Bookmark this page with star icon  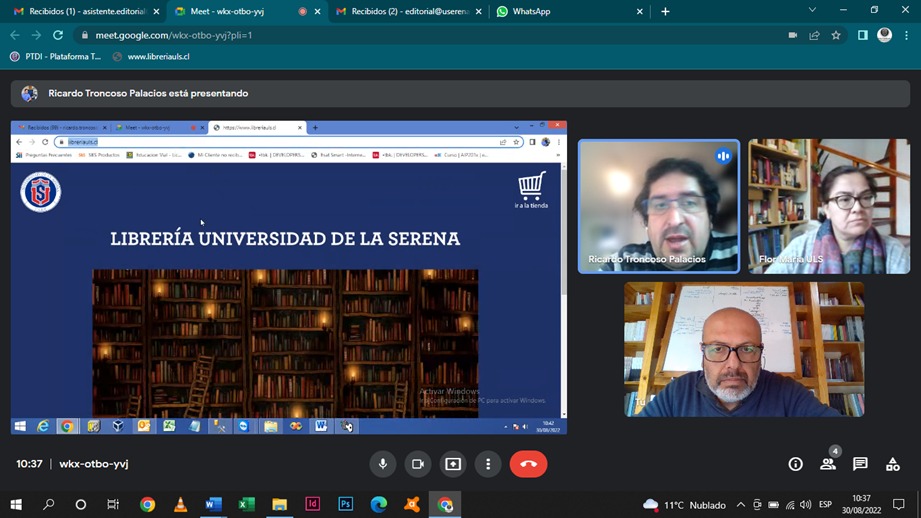pyautogui.click(x=836, y=35)
